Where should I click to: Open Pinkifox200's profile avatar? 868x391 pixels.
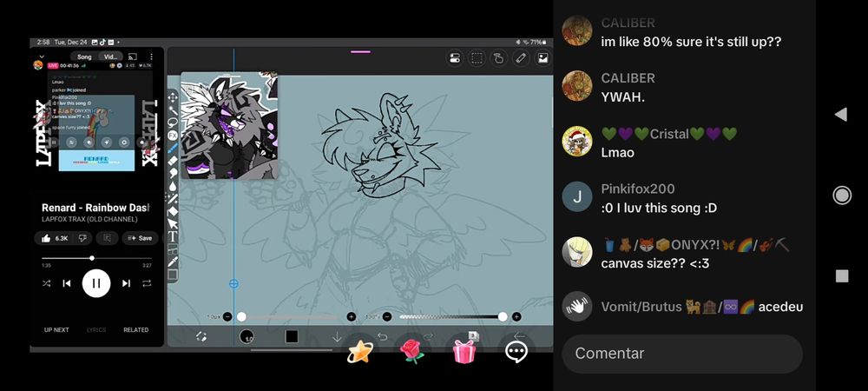pyautogui.click(x=577, y=196)
